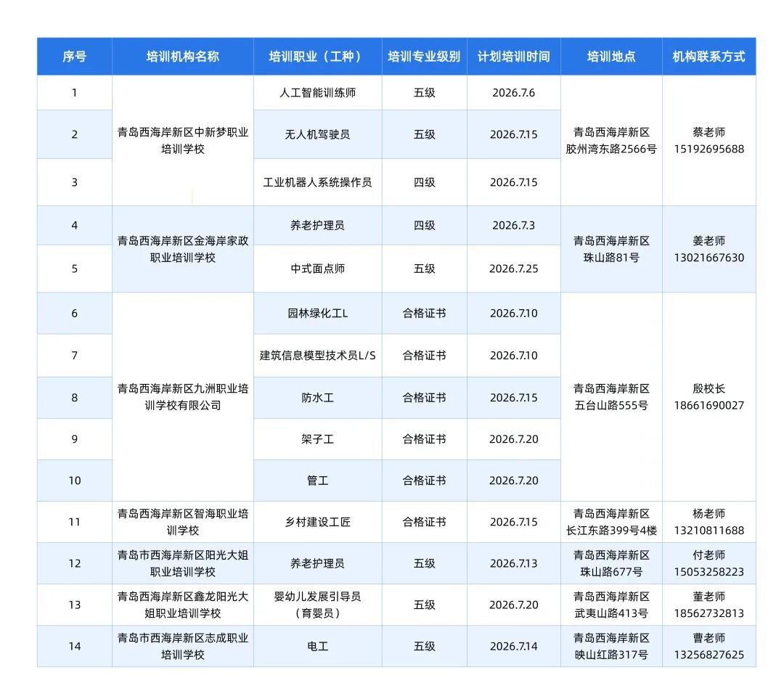Click the date 2026.7.6
The image size is (784, 699).
tap(513, 92)
